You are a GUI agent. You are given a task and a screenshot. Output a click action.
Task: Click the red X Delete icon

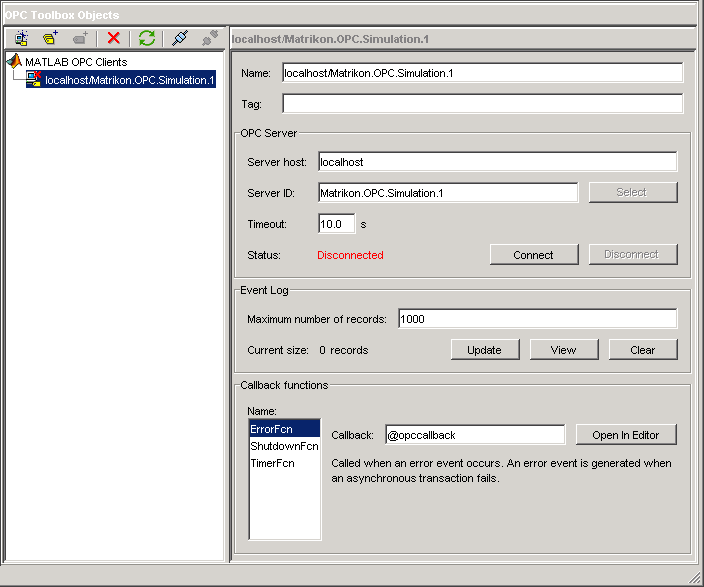[114, 38]
